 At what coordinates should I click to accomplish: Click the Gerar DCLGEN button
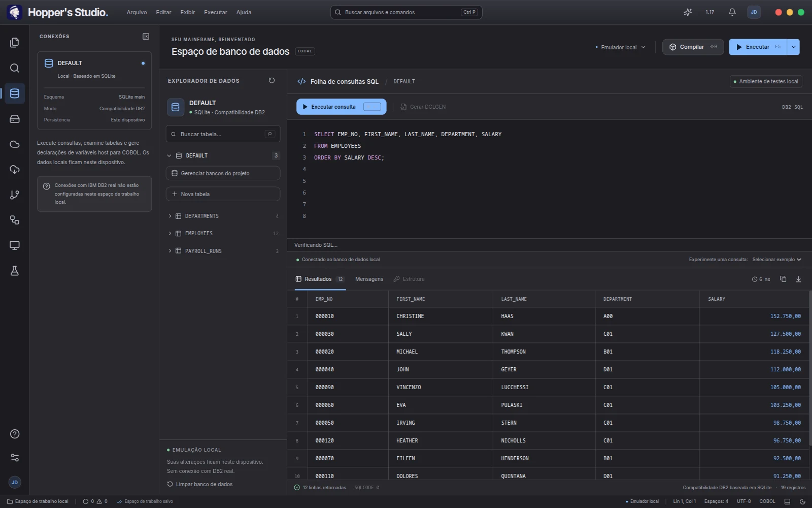tap(423, 107)
